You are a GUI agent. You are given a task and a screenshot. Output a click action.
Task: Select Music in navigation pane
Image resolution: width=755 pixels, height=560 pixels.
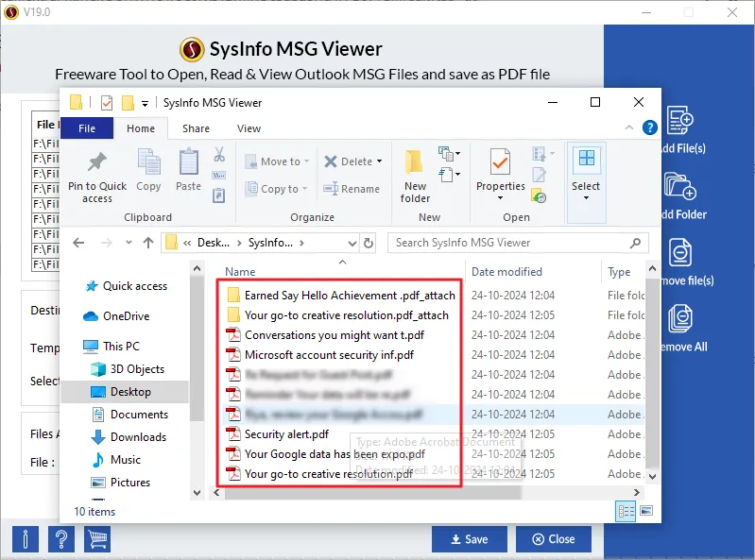[x=116, y=460]
